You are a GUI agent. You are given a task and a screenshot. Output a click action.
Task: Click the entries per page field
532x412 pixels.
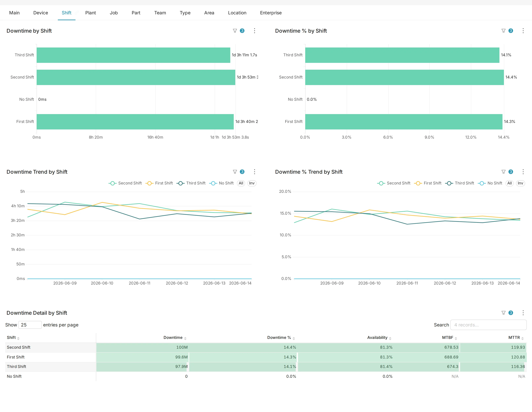(x=30, y=325)
